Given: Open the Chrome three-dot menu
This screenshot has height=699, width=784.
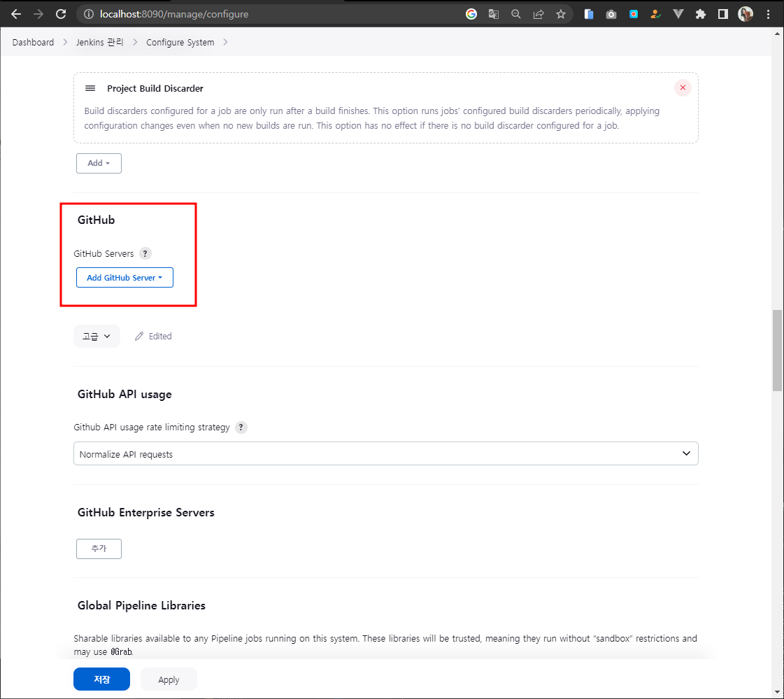Looking at the screenshot, I should [x=769, y=14].
